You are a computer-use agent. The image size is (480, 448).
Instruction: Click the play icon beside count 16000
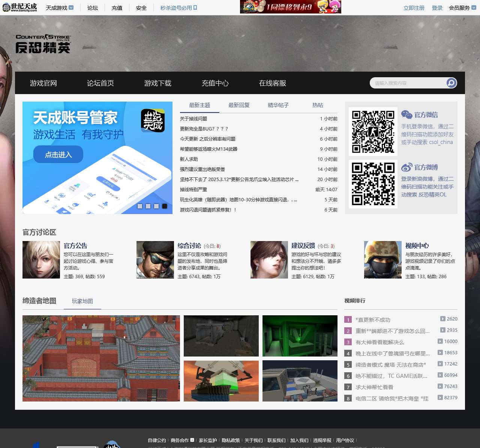[x=440, y=342]
